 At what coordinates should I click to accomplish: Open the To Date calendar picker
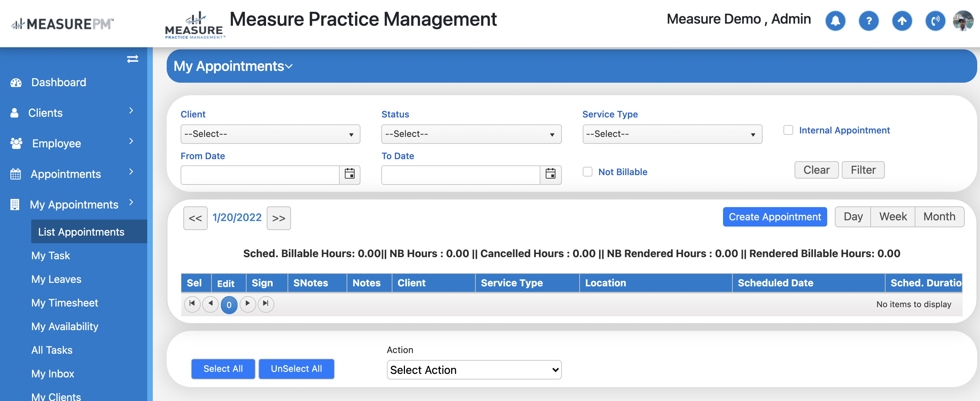pyautogui.click(x=550, y=174)
